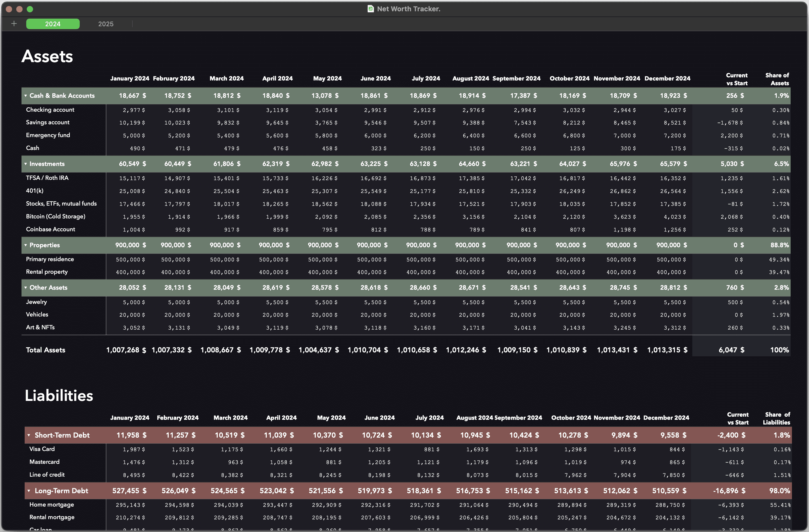This screenshot has width=809, height=532.
Task: Add a new sheet with plus icon
Action: point(14,24)
